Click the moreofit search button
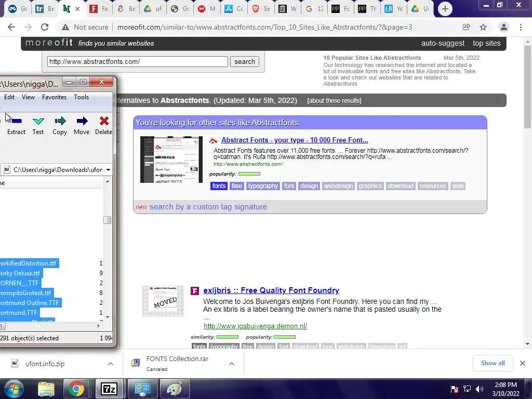The image size is (532, 399). [x=245, y=61]
